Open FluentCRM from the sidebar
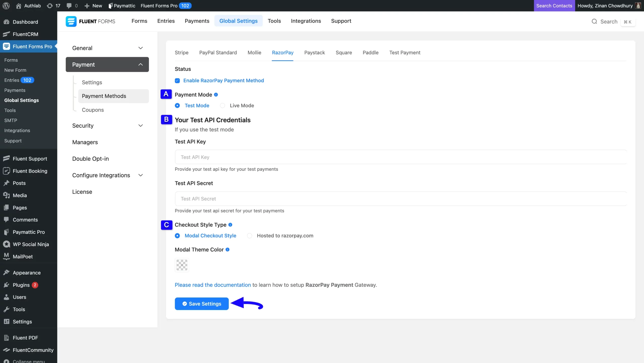The image size is (644, 363). click(25, 34)
